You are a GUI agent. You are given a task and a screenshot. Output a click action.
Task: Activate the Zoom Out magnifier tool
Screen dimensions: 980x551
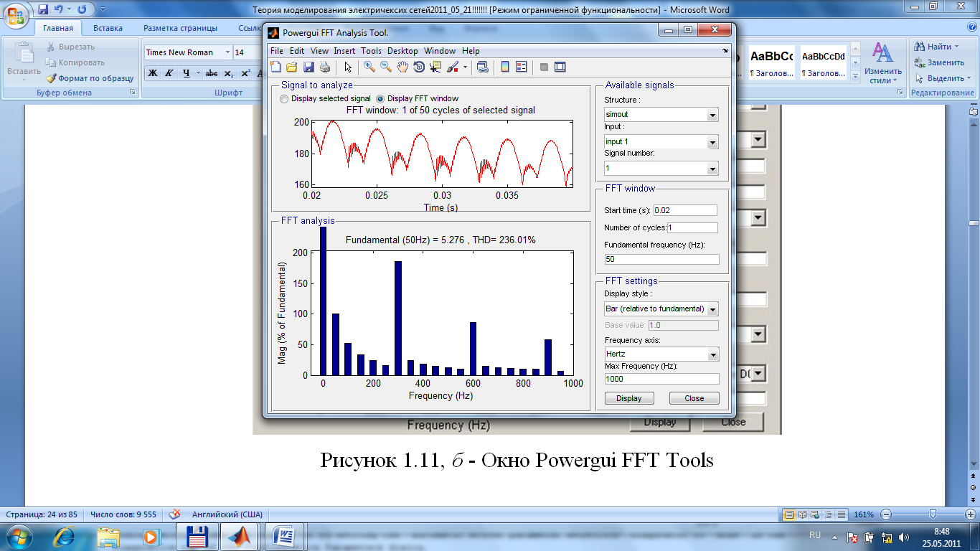pos(386,67)
